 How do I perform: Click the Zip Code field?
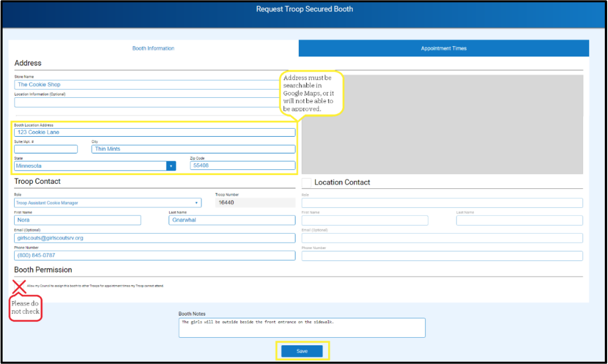point(243,166)
